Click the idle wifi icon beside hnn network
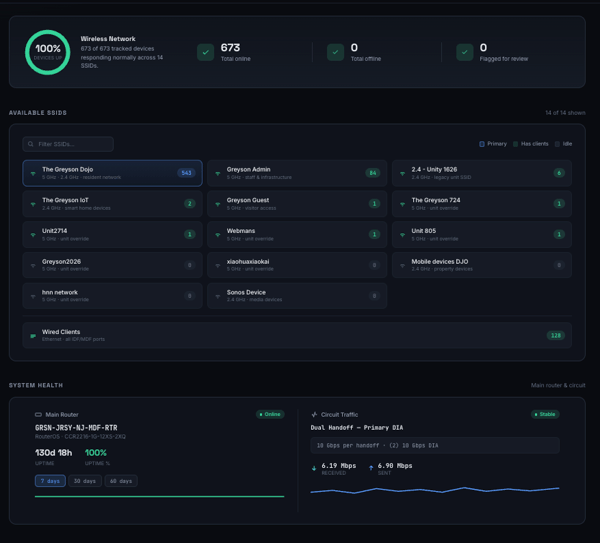Viewport: 600px width, 543px height. 33,296
